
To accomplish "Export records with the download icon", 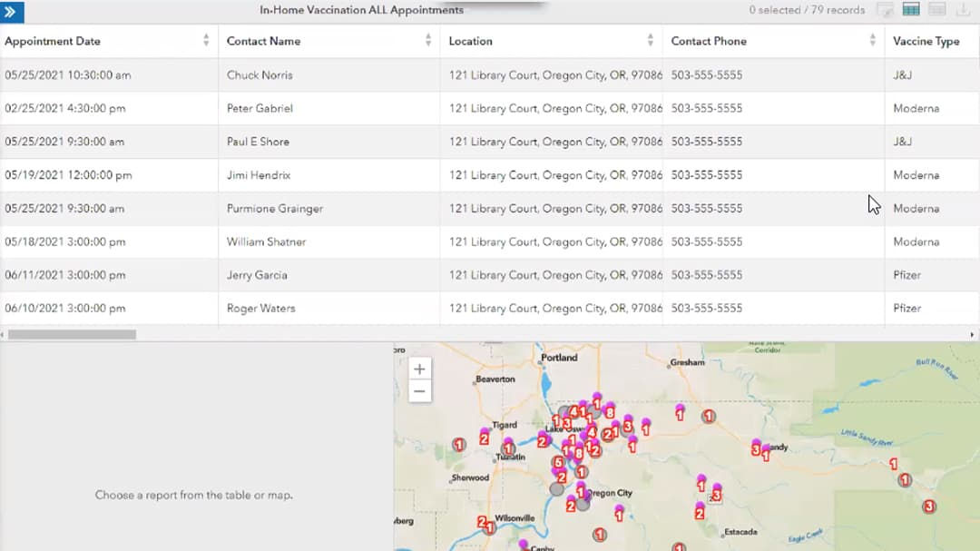I will pos(962,9).
